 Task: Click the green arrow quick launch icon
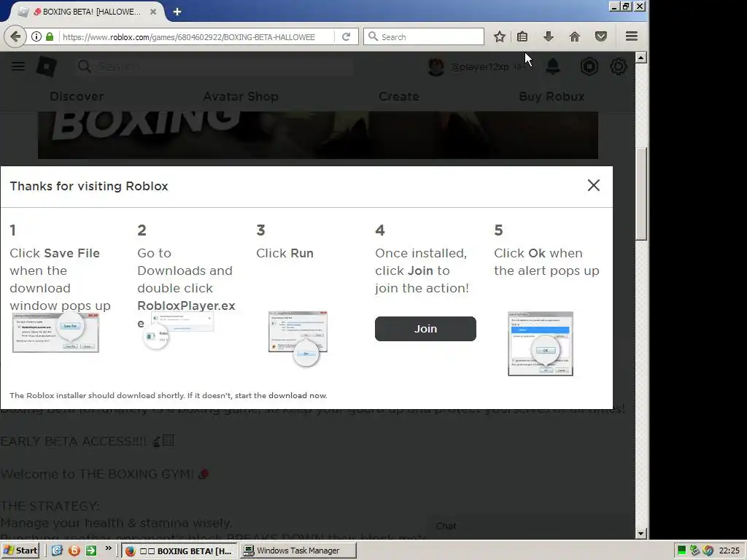coord(91,551)
